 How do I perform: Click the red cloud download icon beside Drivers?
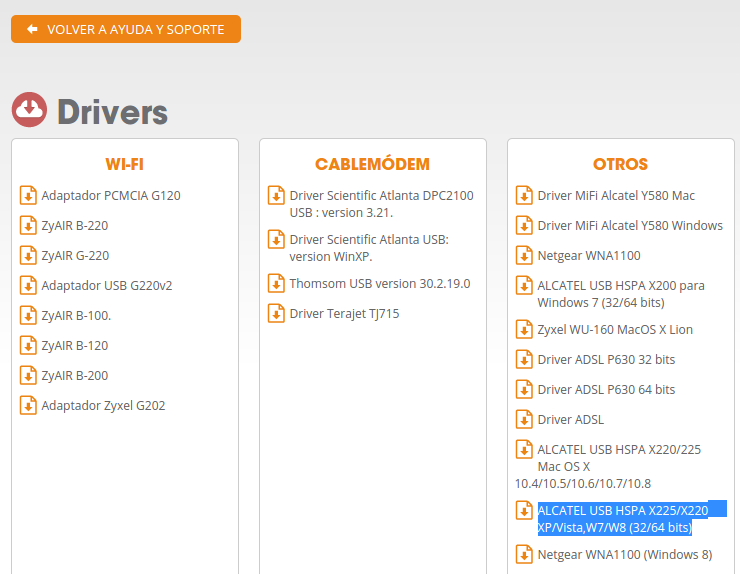[29, 110]
